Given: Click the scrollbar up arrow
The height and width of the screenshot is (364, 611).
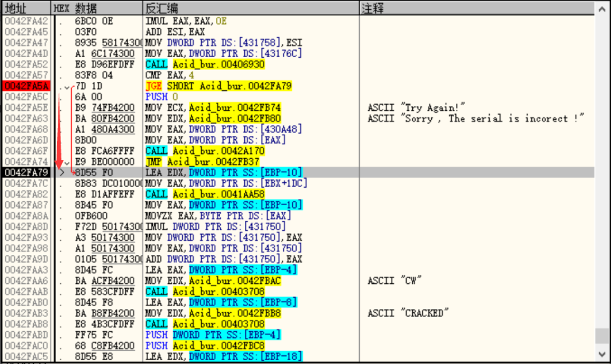Looking at the screenshot, I should pyautogui.click(x=602, y=9).
